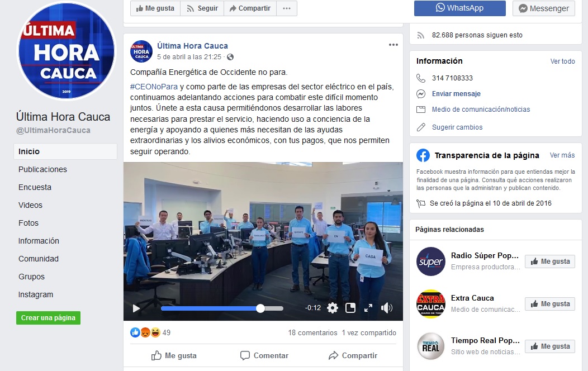This screenshot has width=588, height=371.
Task: Open the Videos section in sidebar
Action: pyautogui.click(x=30, y=205)
